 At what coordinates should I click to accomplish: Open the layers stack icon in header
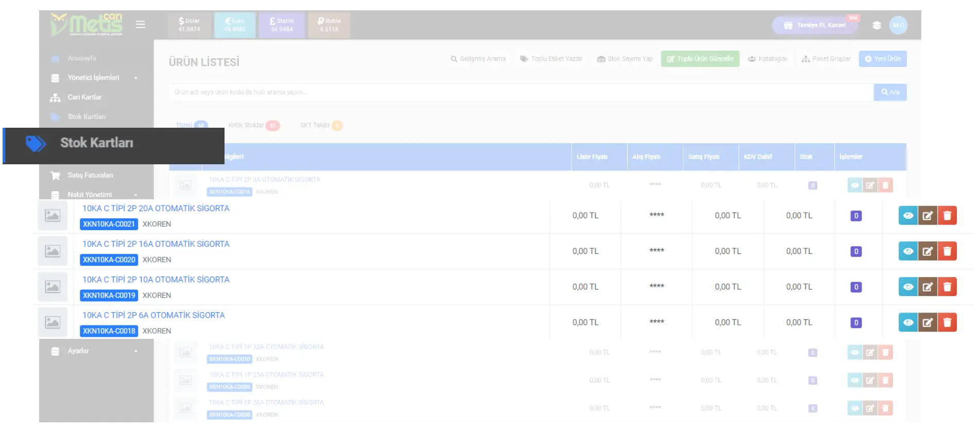pyautogui.click(x=876, y=25)
